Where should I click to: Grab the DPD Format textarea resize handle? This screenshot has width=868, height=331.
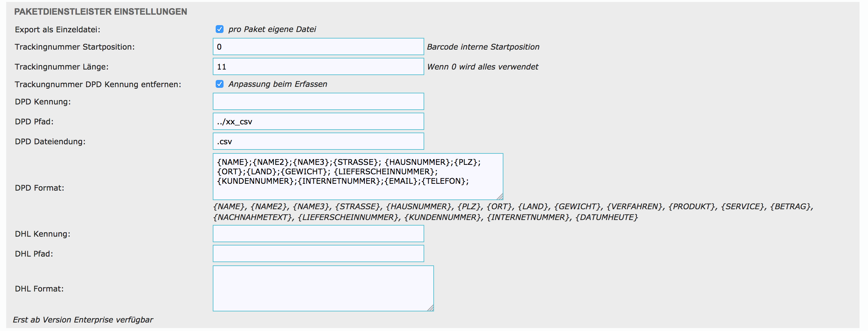(500, 197)
